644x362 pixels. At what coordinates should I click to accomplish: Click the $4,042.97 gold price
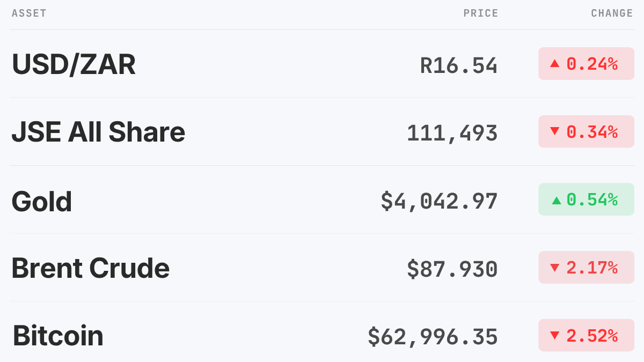coord(440,201)
